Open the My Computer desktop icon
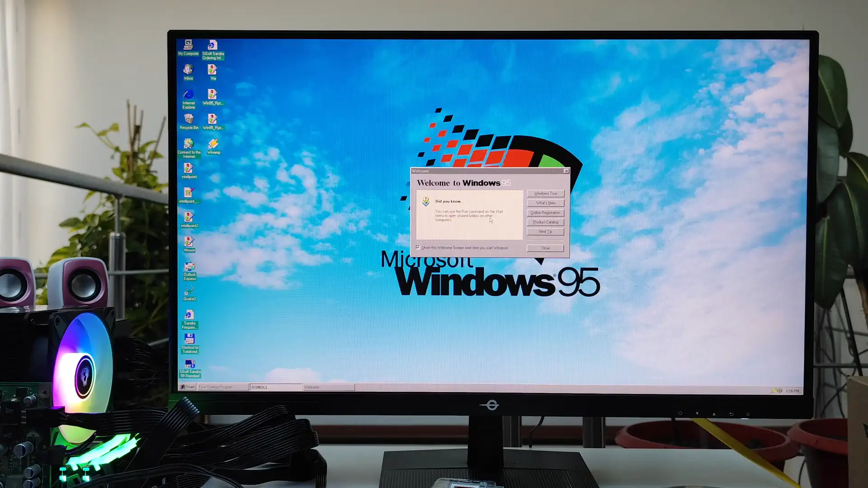This screenshot has width=868, height=488. click(x=188, y=47)
